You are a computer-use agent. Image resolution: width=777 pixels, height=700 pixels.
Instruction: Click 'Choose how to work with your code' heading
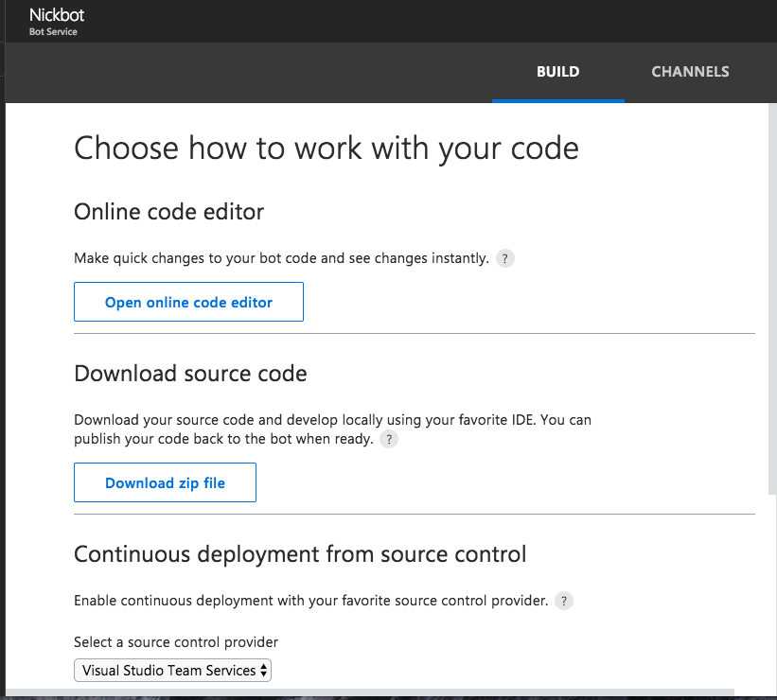(327, 149)
